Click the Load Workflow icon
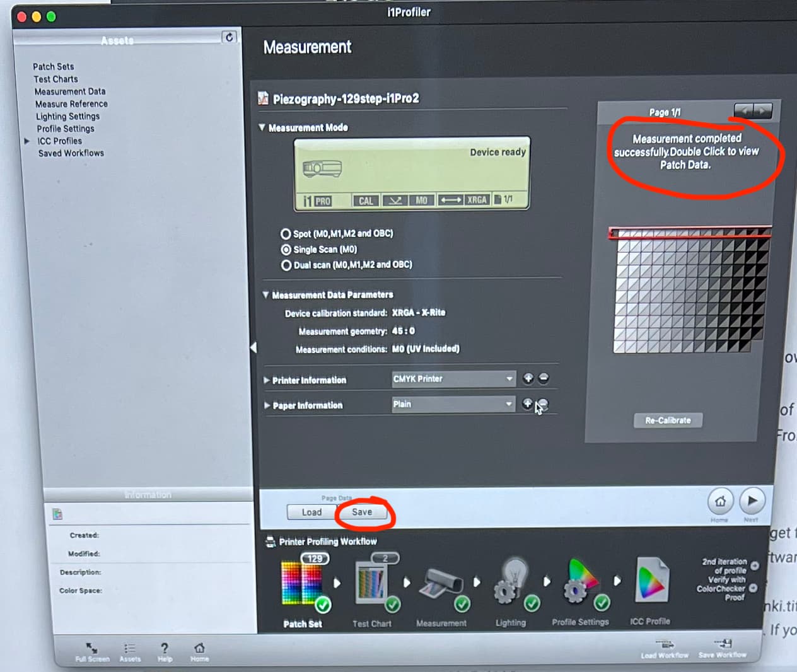Image resolution: width=797 pixels, height=672 pixels. pyautogui.click(x=665, y=644)
